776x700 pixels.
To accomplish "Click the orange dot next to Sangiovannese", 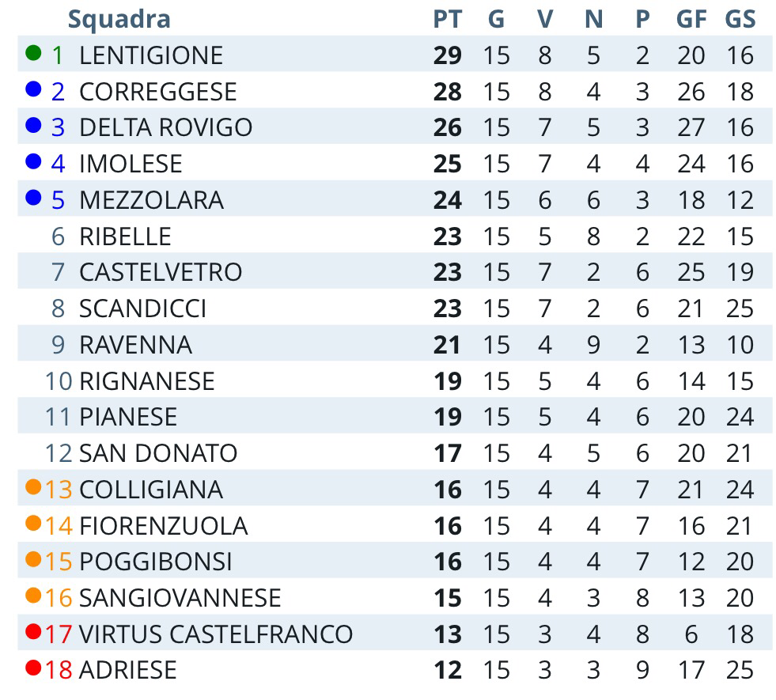I will [x=33, y=595].
